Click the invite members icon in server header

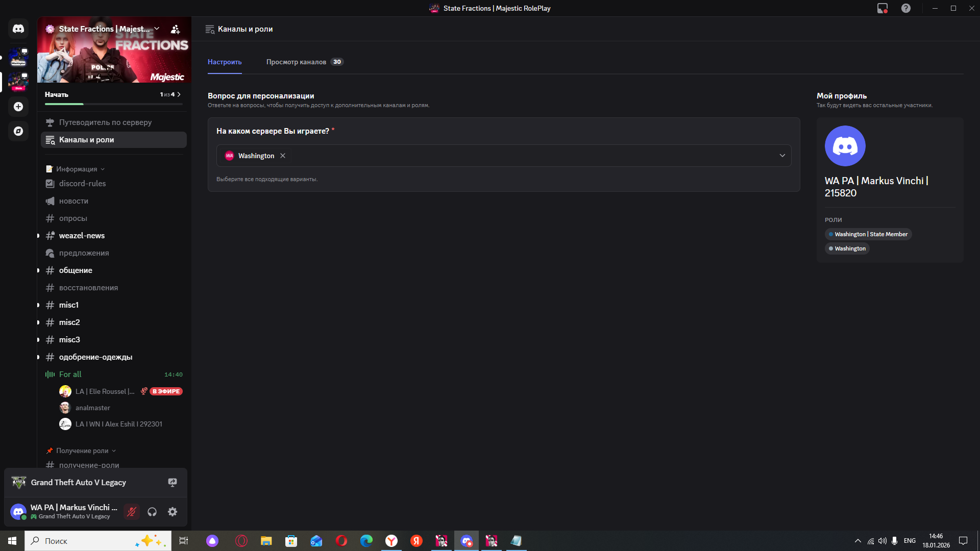pos(175,29)
